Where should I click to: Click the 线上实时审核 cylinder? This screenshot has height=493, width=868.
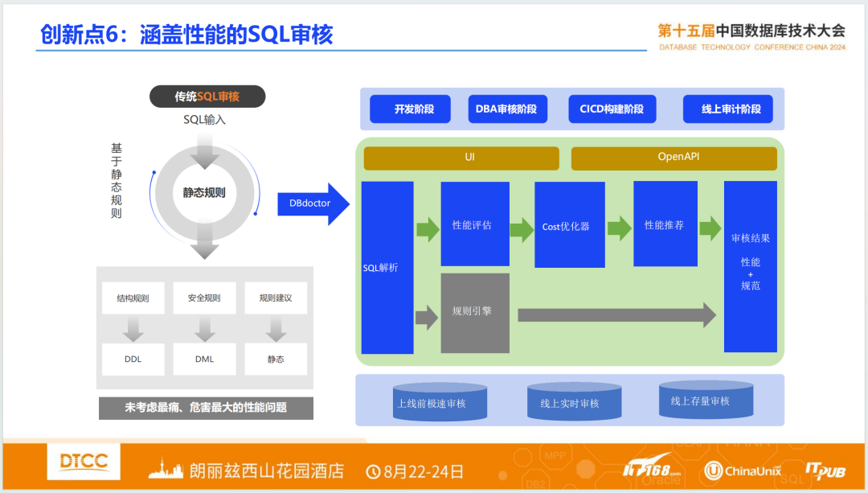[x=574, y=401]
